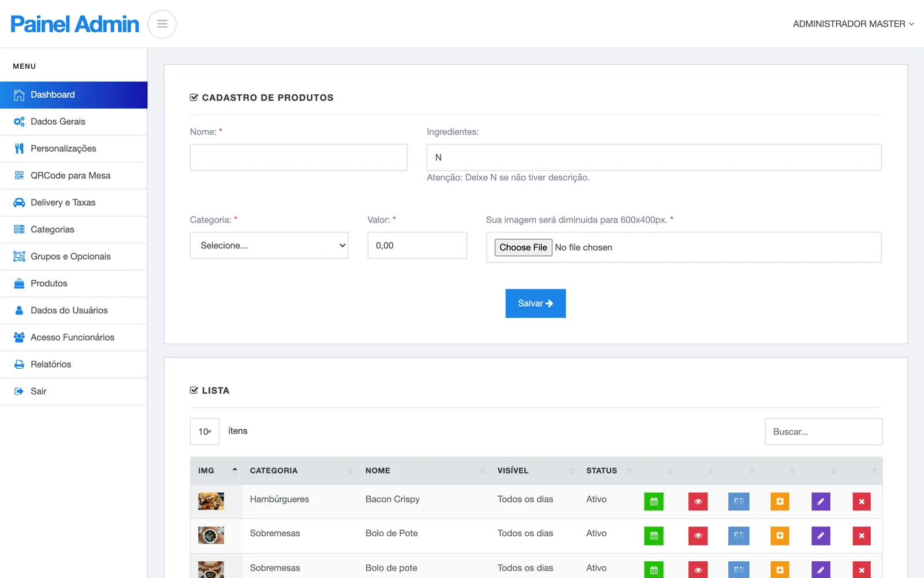Viewport: 924px width, 578px height.
Task: Delete Bolo de Pote with red X
Action: (x=862, y=536)
